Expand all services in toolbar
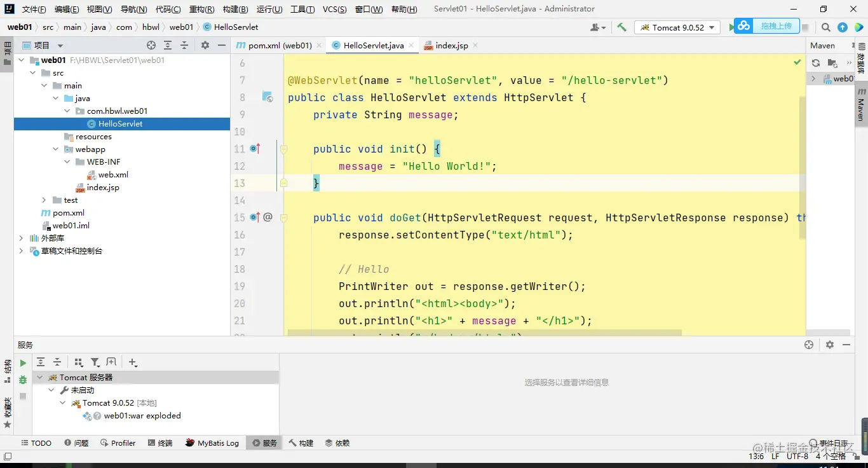The width and height of the screenshot is (868, 468). click(x=41, y=362)
